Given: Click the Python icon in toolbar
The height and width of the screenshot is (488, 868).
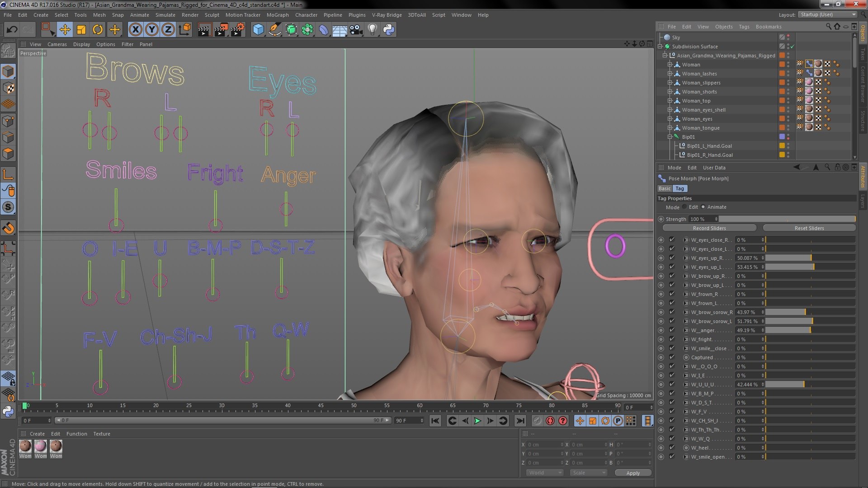Looking at the screenshot, I should click(389, 30).
